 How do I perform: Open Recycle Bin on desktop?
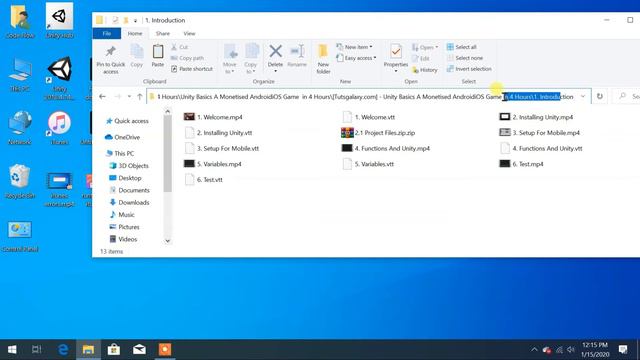pos(20,182)
